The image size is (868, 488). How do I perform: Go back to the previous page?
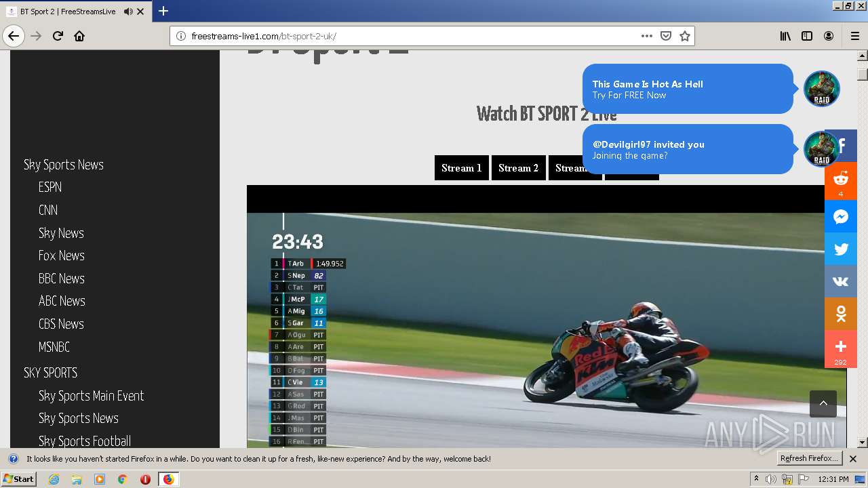[x=14, y=36]
